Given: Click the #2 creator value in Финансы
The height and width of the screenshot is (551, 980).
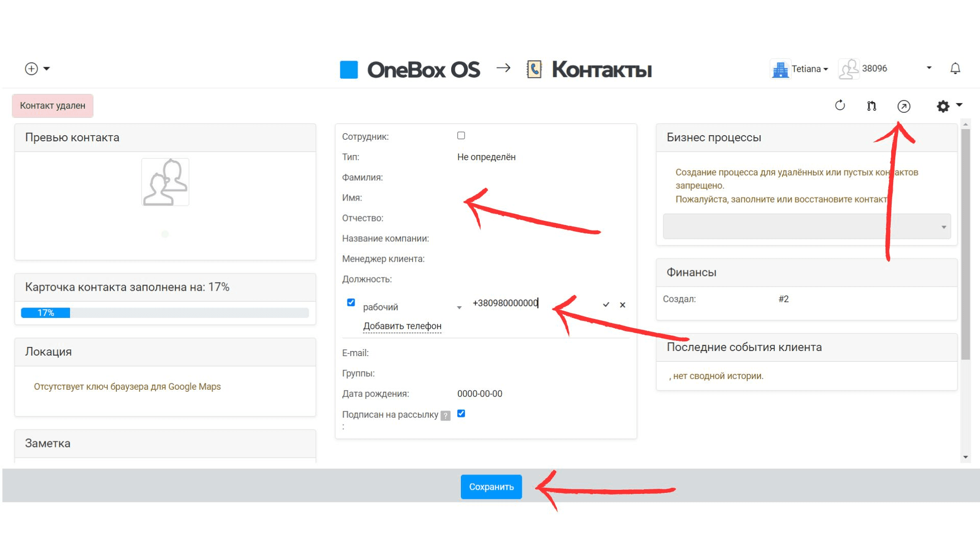Looking at the screenshot, I should [783, 299].
